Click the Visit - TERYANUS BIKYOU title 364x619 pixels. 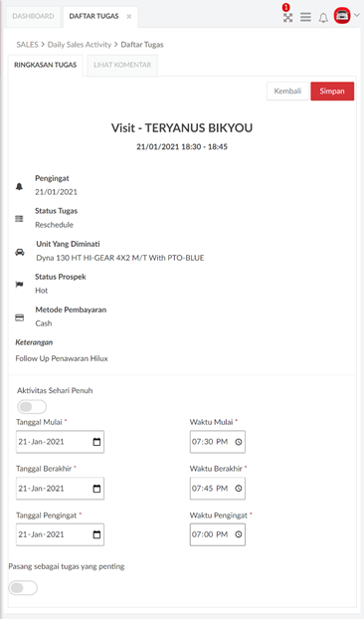tap(182, 128)
